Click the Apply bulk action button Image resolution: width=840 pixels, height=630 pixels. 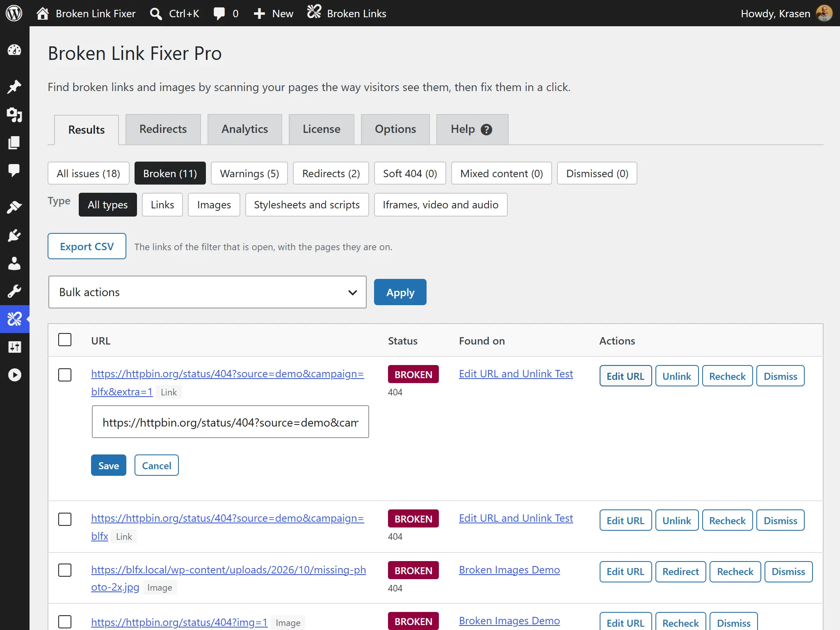pyautogui.click(x=400, y=292)
